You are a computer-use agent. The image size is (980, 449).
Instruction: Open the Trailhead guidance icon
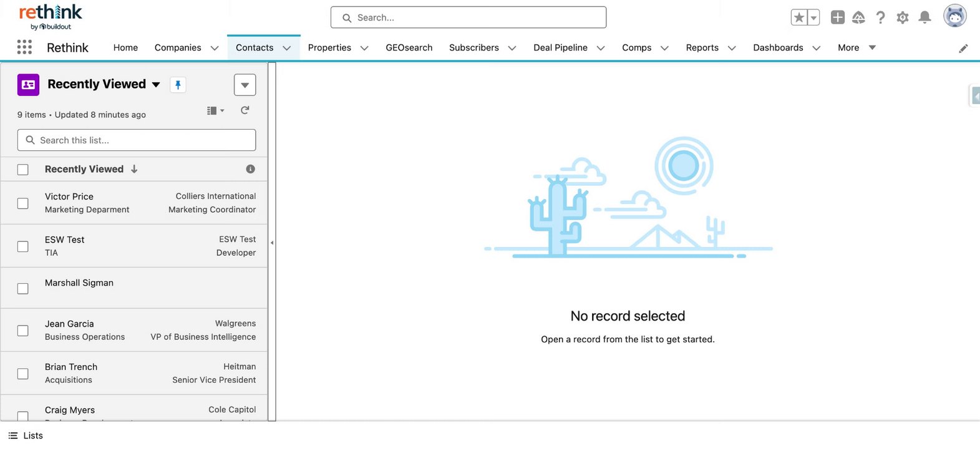click(x=859, y=17)
